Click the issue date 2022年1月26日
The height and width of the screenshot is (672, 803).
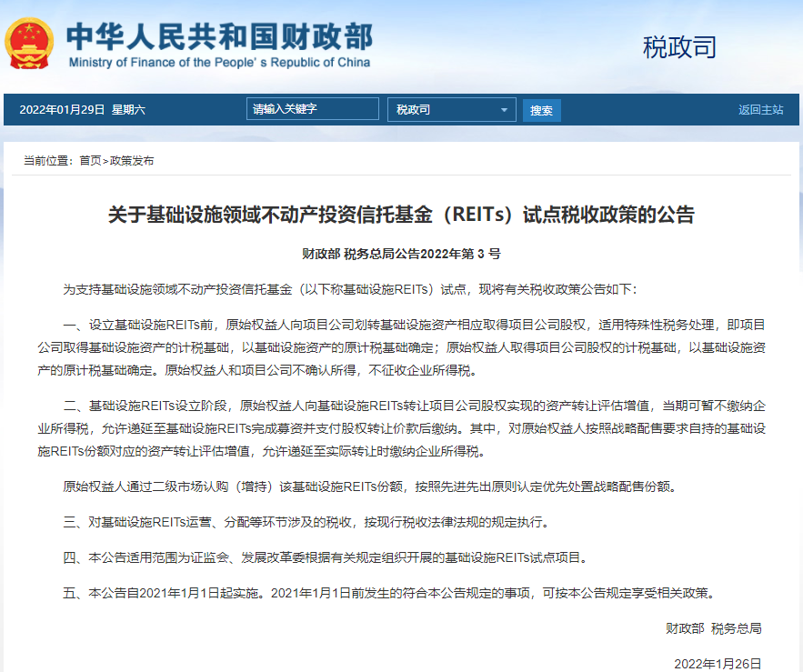[717, 664]
